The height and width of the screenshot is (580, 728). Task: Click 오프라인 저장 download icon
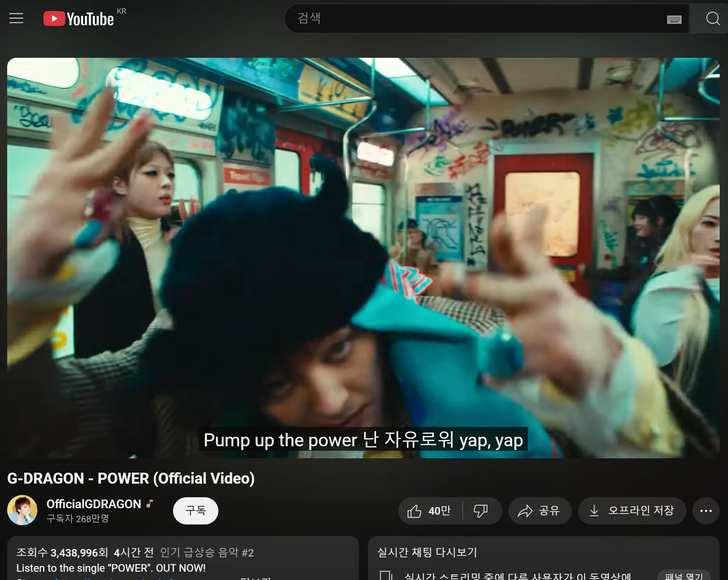tap(632, 511)
